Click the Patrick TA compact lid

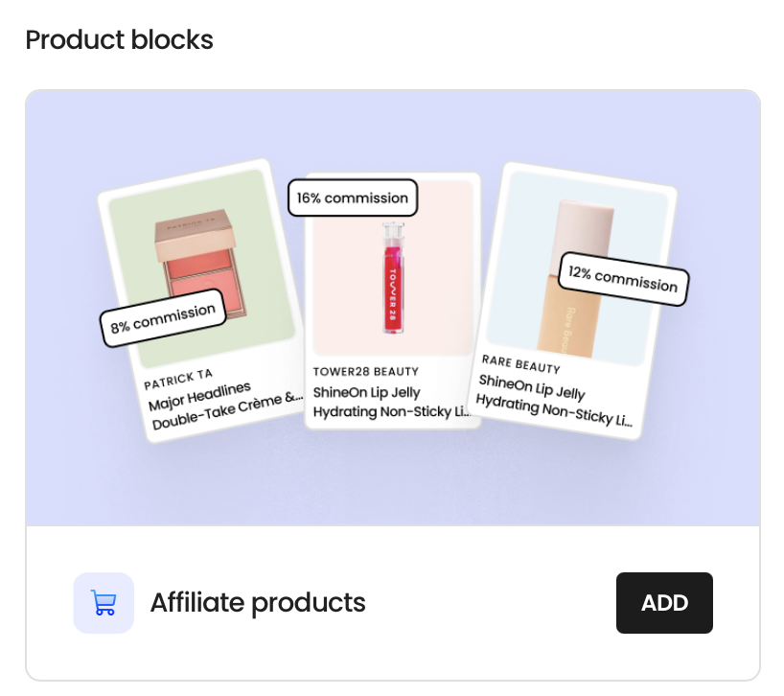coord(195,234)
